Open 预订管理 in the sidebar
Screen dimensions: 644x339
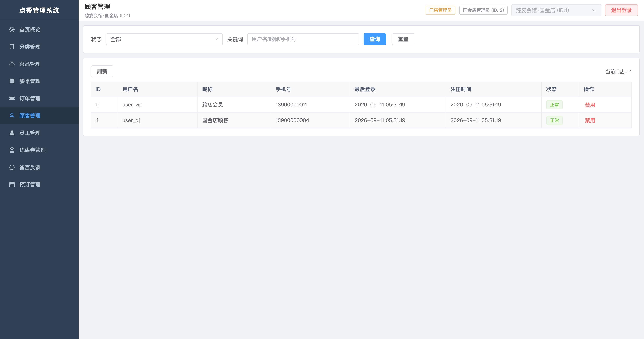tap(39, 184)
